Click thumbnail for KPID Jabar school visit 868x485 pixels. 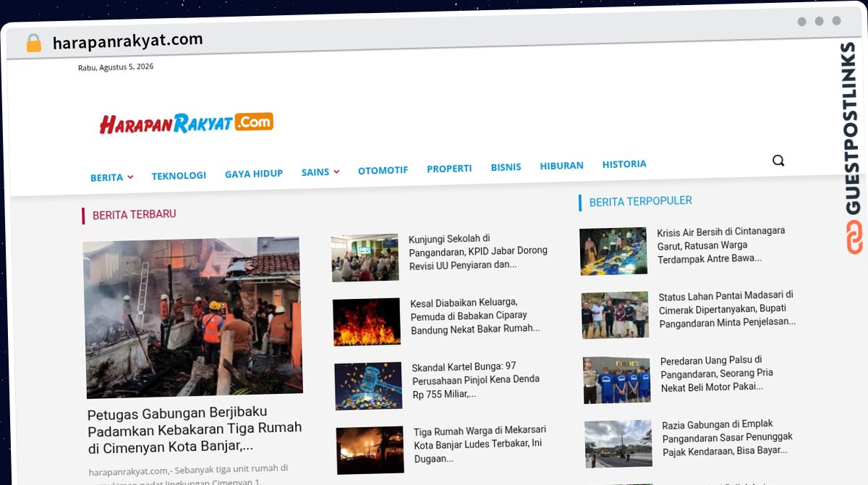pos(365,258)
